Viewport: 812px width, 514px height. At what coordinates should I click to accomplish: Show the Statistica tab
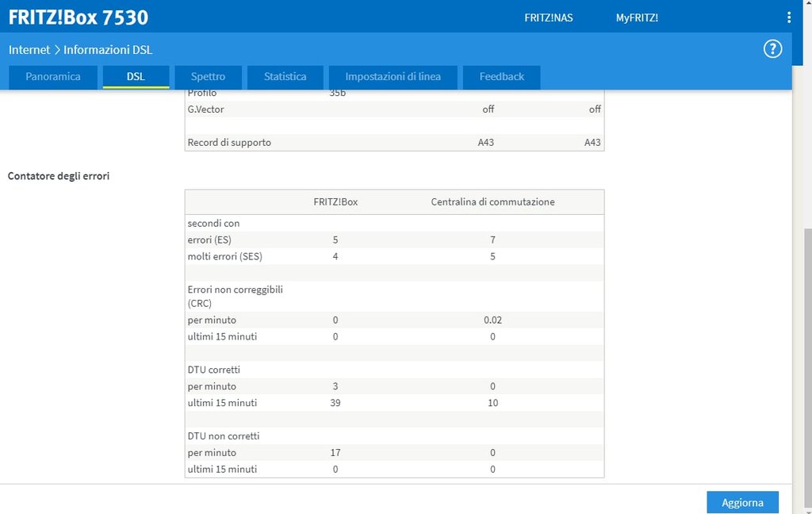tap(285, 77)
